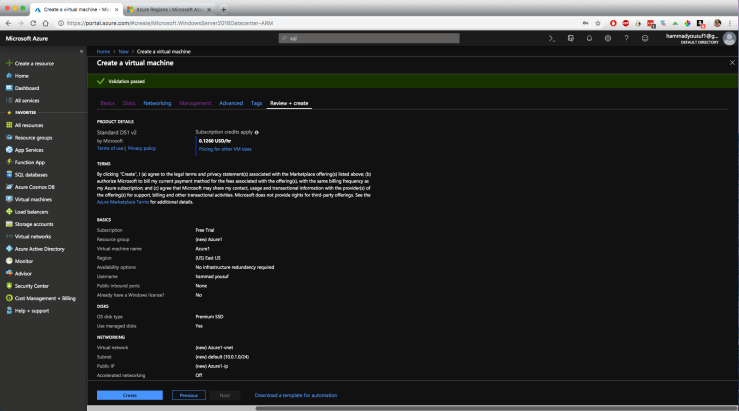The width and height of the screenshot is (739, 411).
Task: Click the Azure Cosmos DB sidebar icon
Action: pyautogui.click(x=9, y=186)
